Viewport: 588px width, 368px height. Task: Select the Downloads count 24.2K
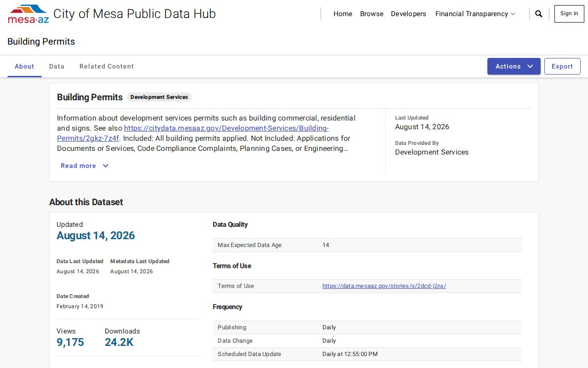119,342
